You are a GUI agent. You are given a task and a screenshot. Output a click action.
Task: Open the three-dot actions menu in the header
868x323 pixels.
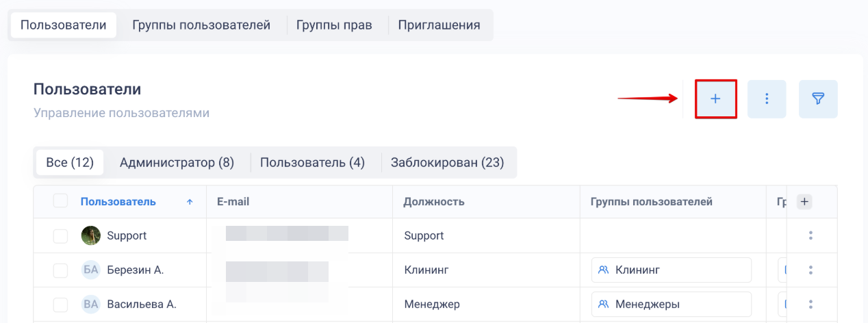coord(767,99)
